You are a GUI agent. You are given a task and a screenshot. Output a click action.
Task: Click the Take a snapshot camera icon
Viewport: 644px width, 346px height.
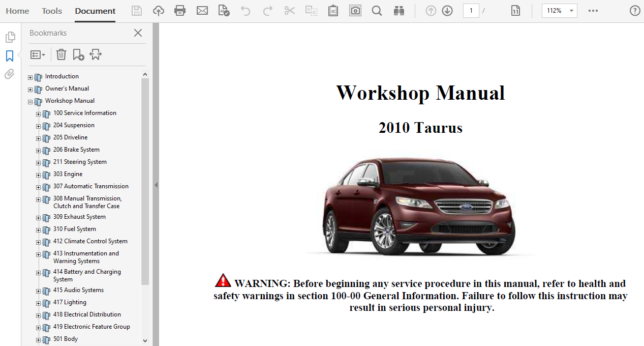pyautogui.click(x=355, y=11)
